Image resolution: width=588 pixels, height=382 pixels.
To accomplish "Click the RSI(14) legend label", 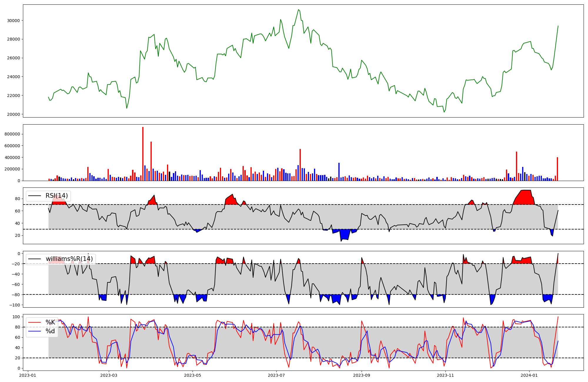I will pyautogui.click(x=56, y=196).
